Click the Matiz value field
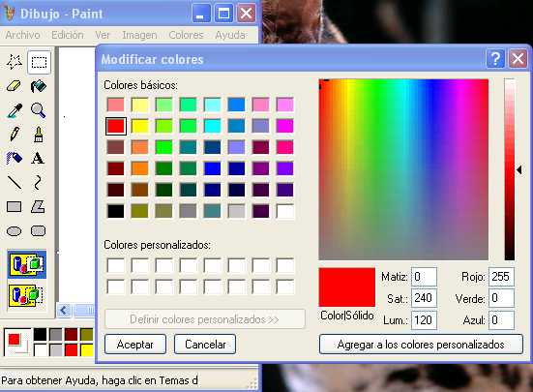This screenshot has width=533, height=392. pyautogui.click(x=424, y=277)
